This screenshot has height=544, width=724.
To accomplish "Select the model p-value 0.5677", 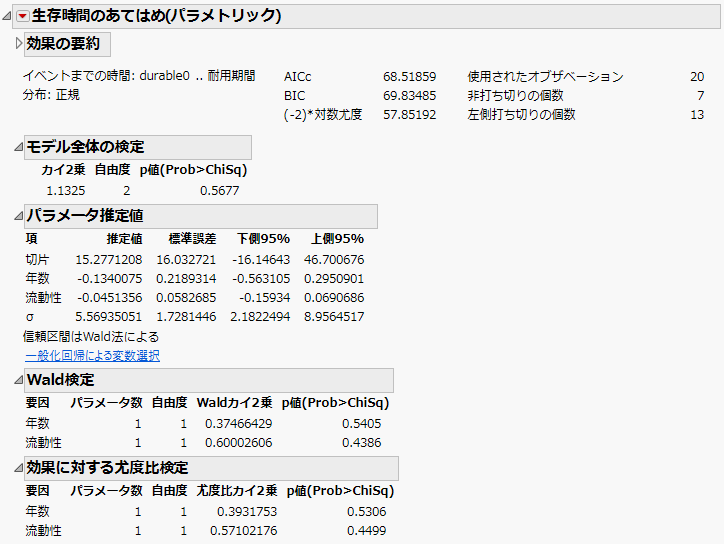I will (x=220, y=191).
